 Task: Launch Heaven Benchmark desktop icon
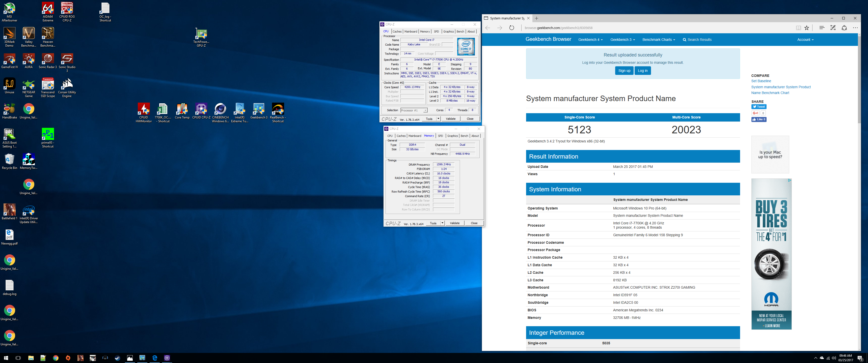[x=47, y=37]
